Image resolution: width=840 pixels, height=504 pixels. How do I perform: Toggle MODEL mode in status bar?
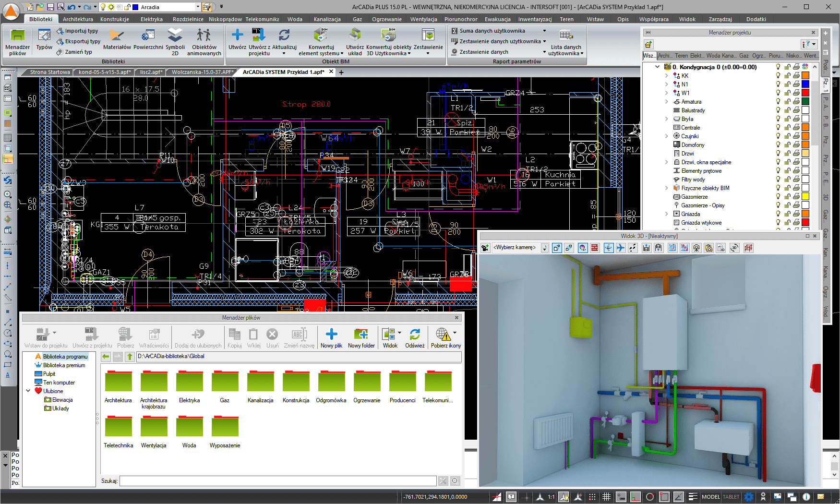click(x=710, y=497)
